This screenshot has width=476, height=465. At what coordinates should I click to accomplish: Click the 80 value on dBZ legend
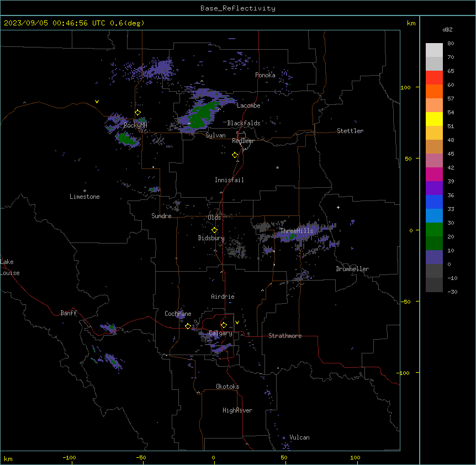pyautogui.click(x=451, y=44)
